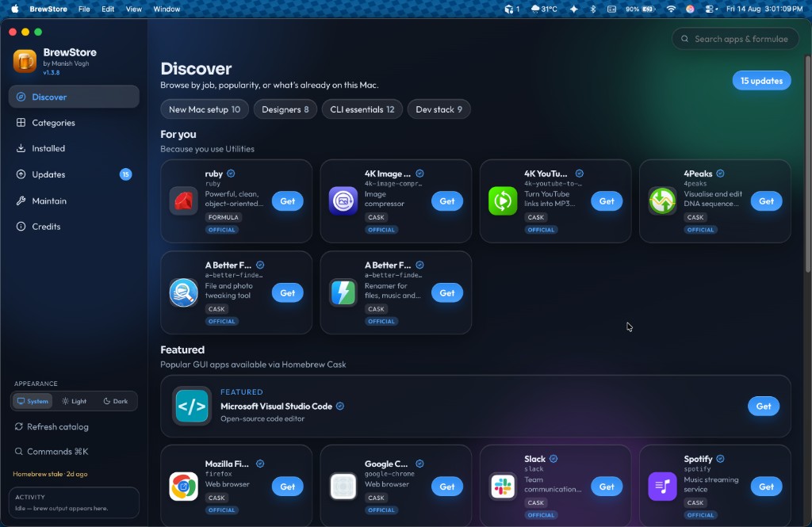
Task: Click the Homebrew stale 2d ago status
Action: (50, 474)
